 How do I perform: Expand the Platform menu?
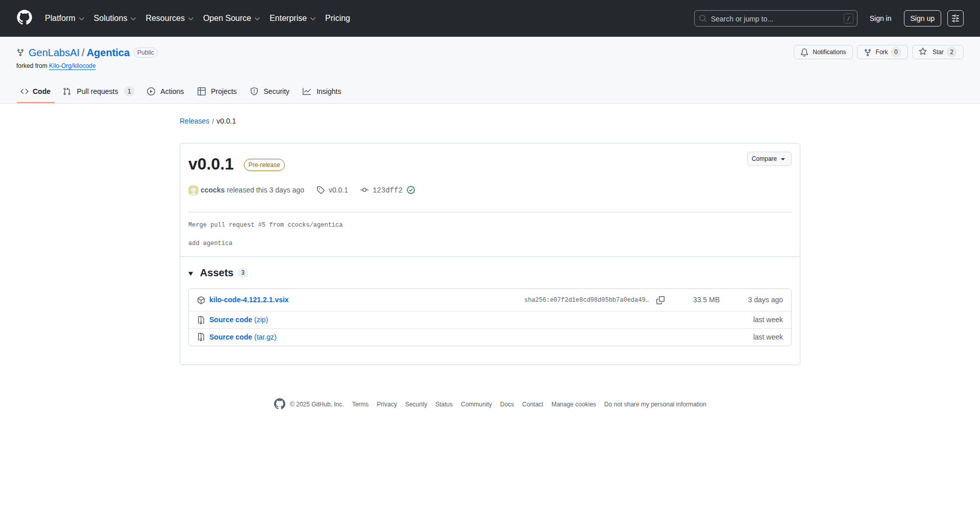pos(64,18)
